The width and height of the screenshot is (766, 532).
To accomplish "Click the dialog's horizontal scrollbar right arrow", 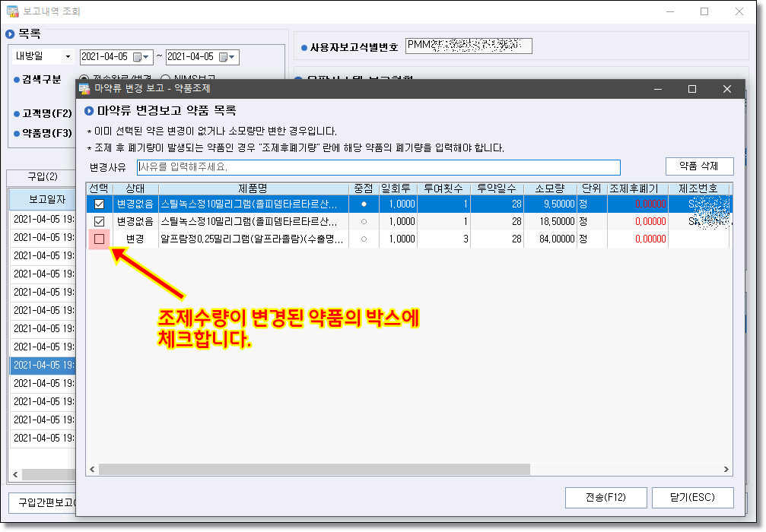I will tap(726, 470).
